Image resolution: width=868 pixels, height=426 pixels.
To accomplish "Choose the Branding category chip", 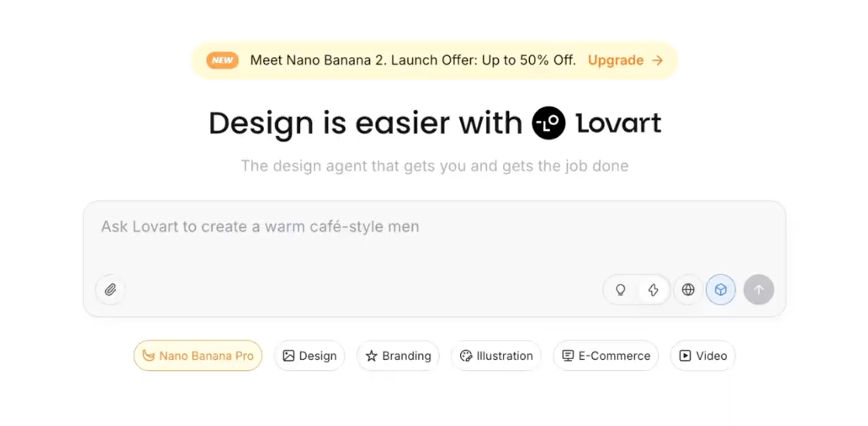I will [x=398, y=356].
